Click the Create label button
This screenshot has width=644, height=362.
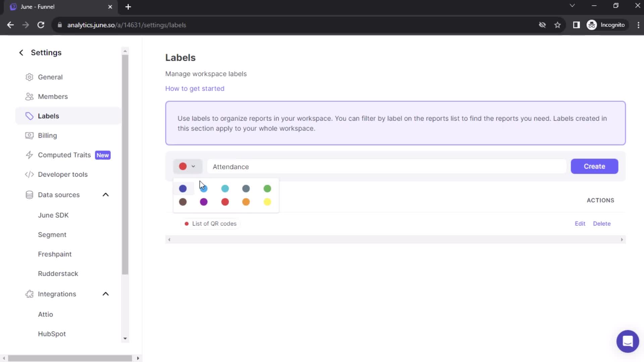594,166
